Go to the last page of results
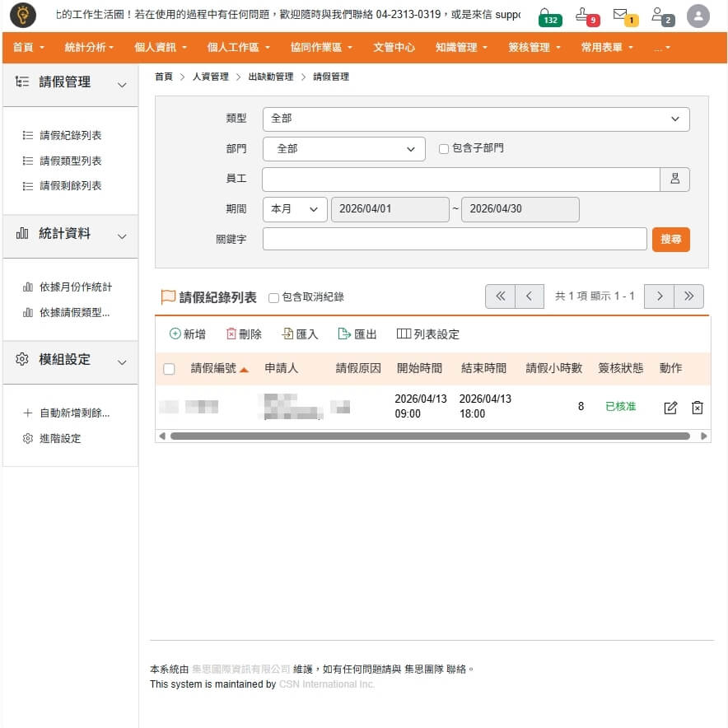The image size is (728, 728). click(x=688, y=296)
